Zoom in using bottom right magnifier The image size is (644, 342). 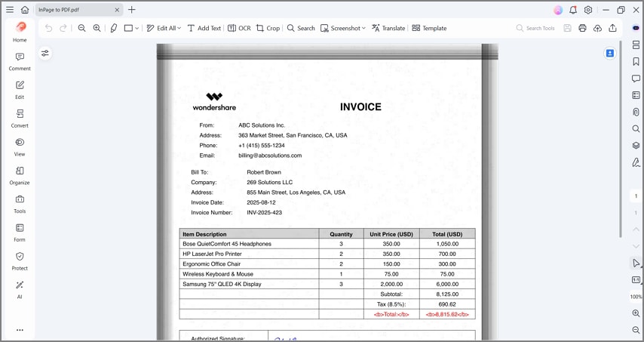636,313
